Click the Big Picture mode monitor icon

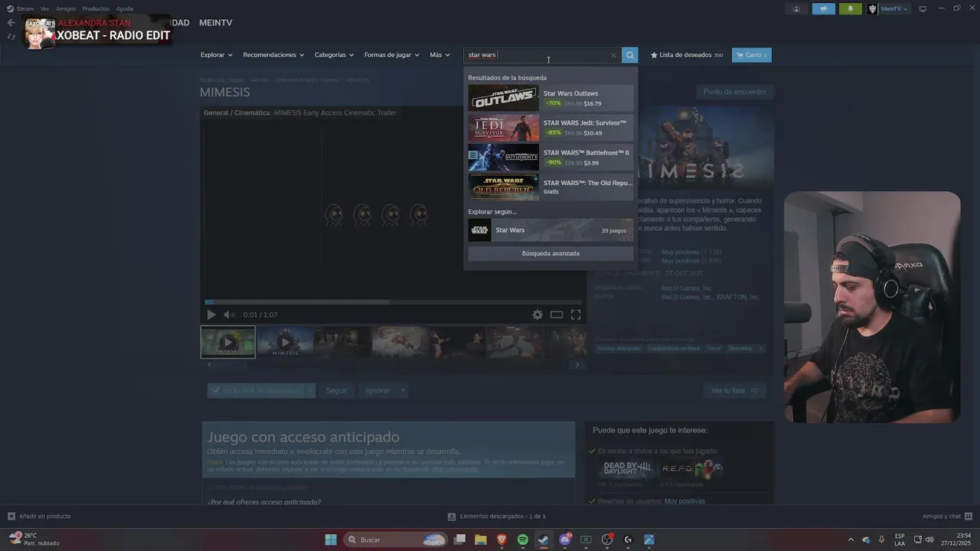point(923,9)
